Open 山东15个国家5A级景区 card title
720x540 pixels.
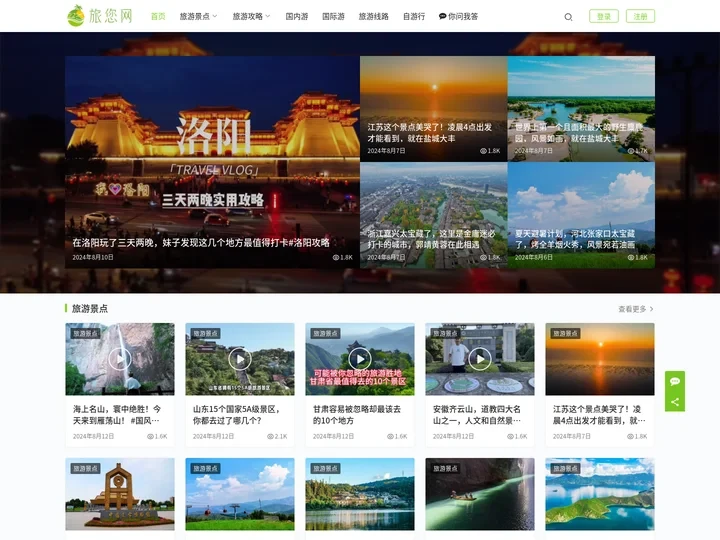[236, 415]
